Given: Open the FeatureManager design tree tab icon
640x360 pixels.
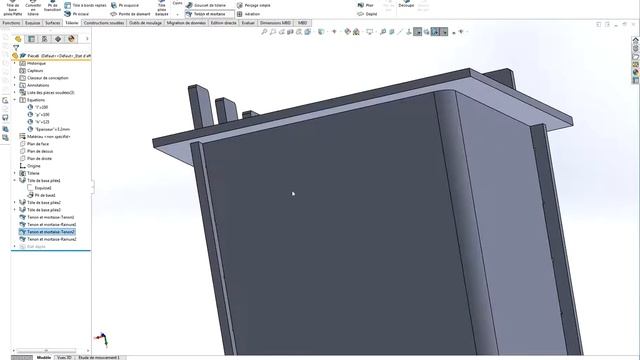Looking at the screenshot, I should [x=18, y=39].
